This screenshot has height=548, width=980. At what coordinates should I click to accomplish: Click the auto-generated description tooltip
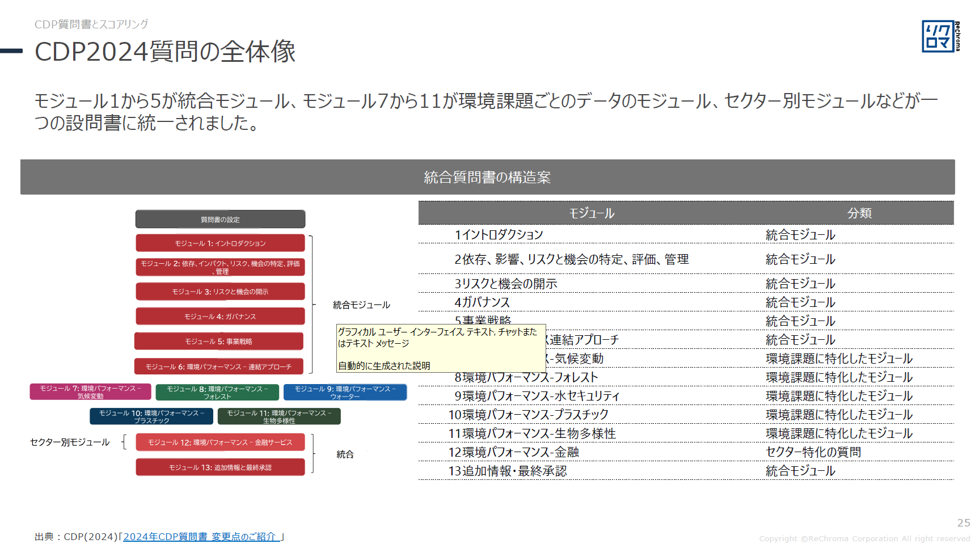(x=441, y=348)
